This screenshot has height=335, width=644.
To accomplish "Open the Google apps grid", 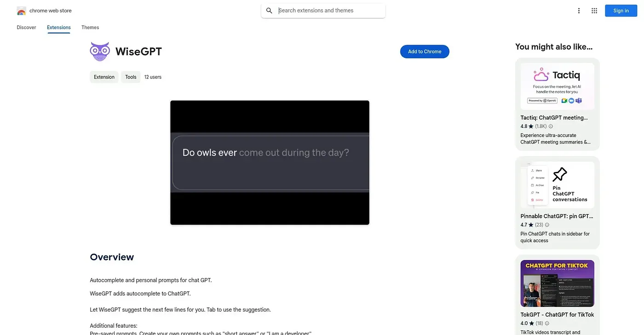I will pos(594,11).
